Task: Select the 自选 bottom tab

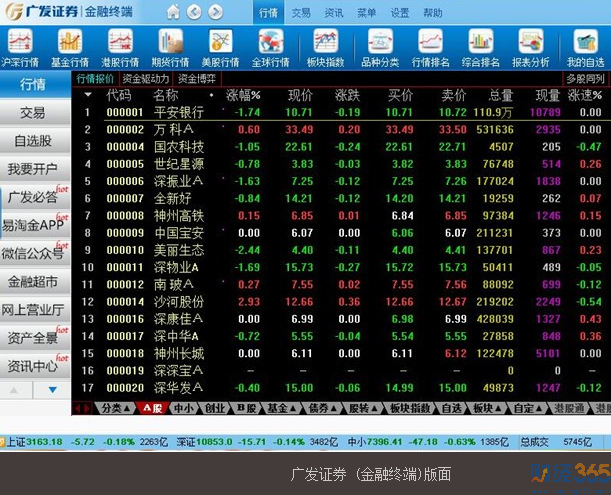Action: coord(452,408)
